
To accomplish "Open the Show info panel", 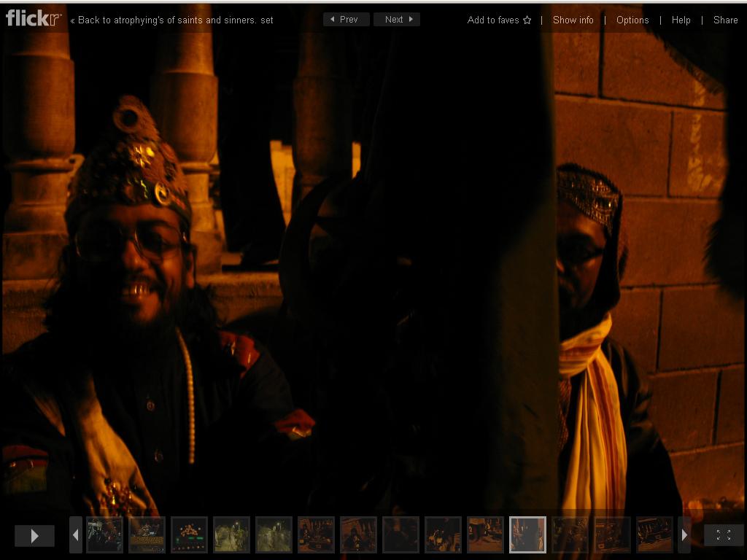I will pyautogui.click(x=573, y=20).
